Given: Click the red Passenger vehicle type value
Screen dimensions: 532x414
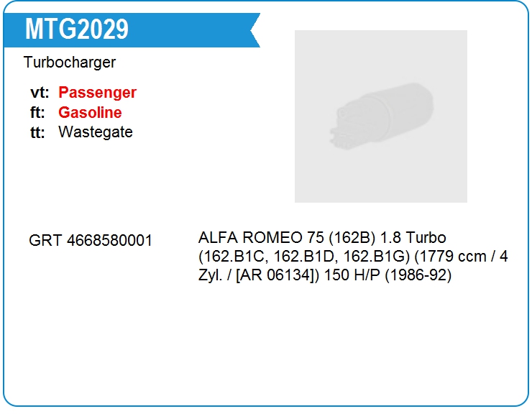Looking at the screenshot, I should click(97, 93).
